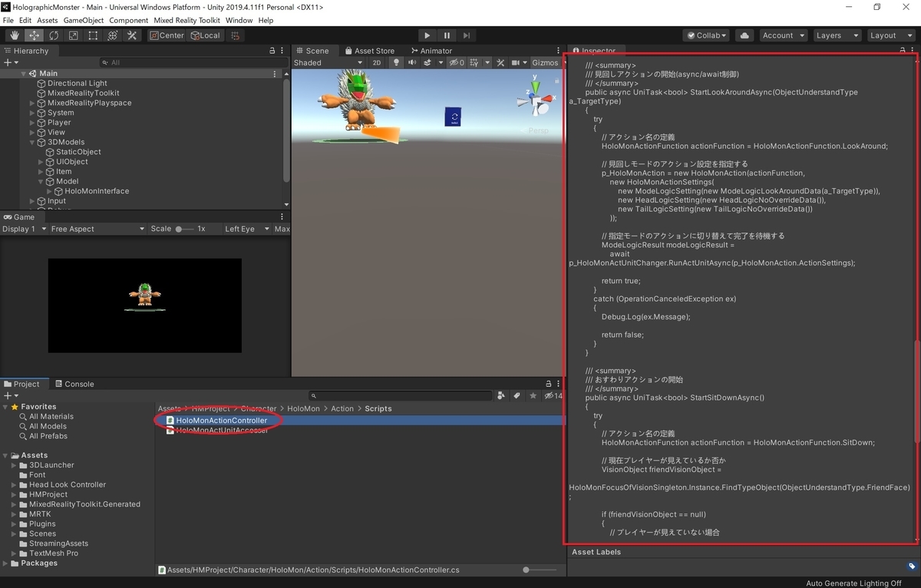This screenshot has width=921, height=588.
Task: Toggle hidden packages visibility in Project
Action: 554,396
